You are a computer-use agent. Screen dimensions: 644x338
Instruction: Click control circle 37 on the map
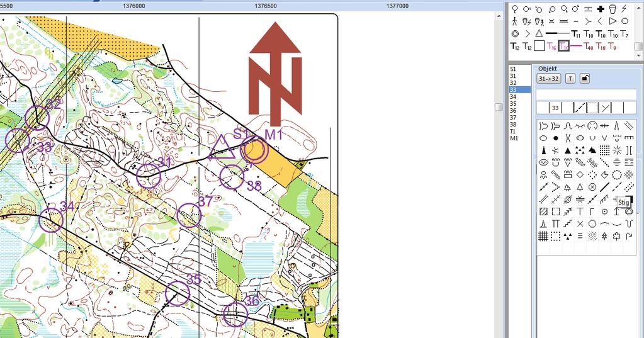click(x=189, y=216)
